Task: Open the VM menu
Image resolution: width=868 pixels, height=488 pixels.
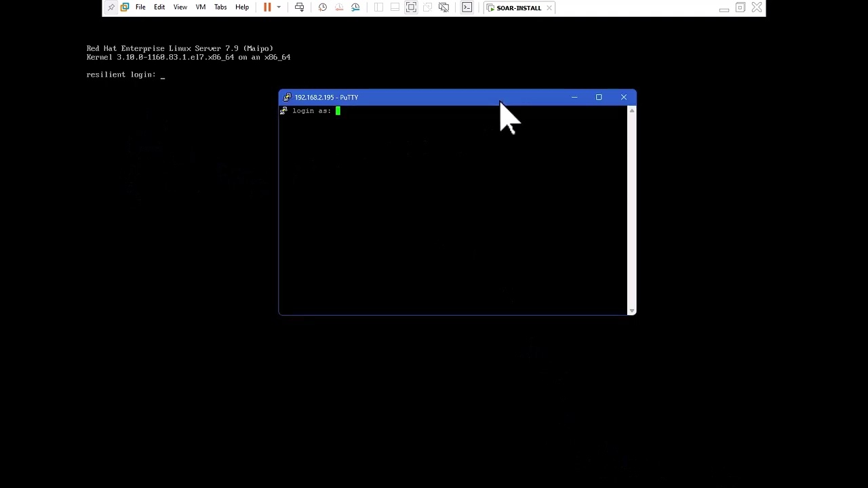Action: point(201,7)
